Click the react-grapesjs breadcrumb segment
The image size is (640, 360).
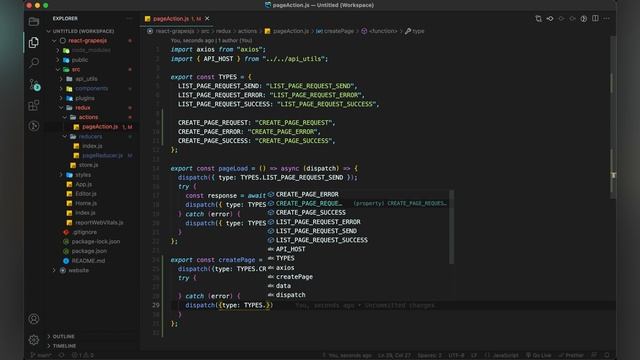(x=175, y=31)
